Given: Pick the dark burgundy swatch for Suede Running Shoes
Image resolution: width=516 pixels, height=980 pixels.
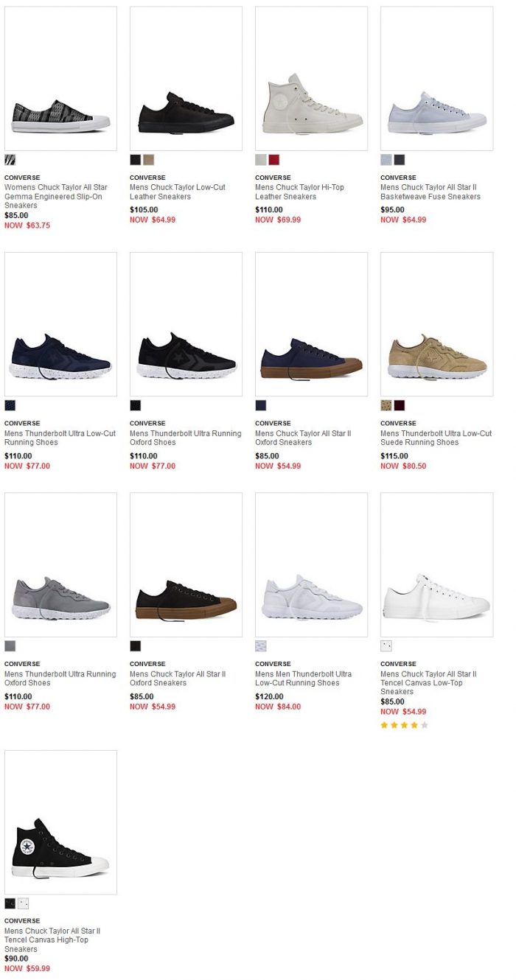Looking at the screenshot, I should coord(399,405).
